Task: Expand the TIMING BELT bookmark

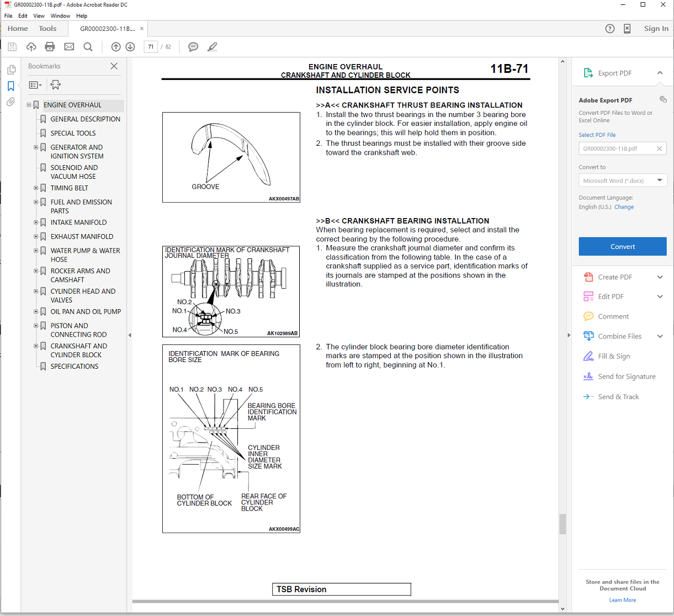Action: click(x=36, y=188)
